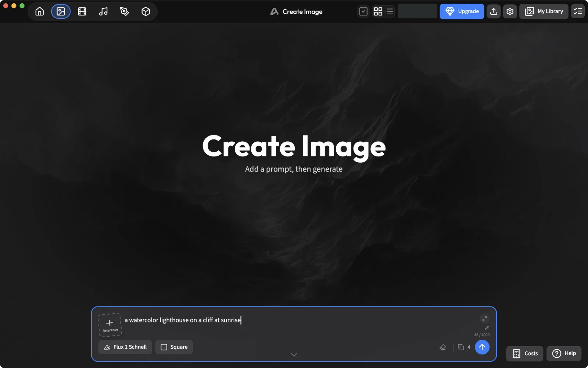588x368 pixels.
Task: Open the 3D cube section
Action: 146,11
